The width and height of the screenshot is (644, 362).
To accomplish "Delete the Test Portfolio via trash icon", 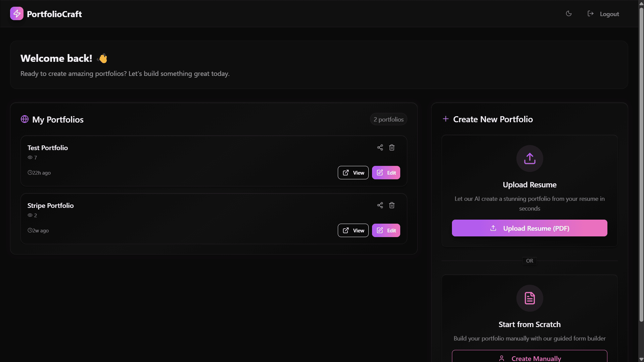I will click(392, 147).
